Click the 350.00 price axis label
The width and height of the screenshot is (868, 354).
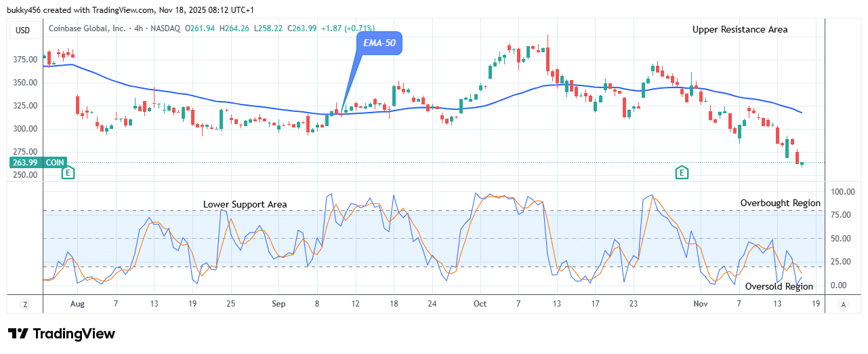point(26,83)
